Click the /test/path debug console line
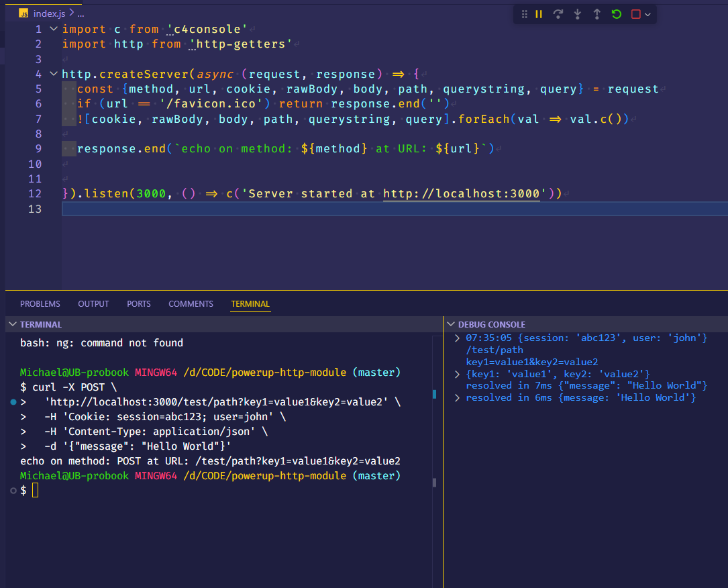The height and width of the screenshot is (588, 728). (x=495, y=350)
